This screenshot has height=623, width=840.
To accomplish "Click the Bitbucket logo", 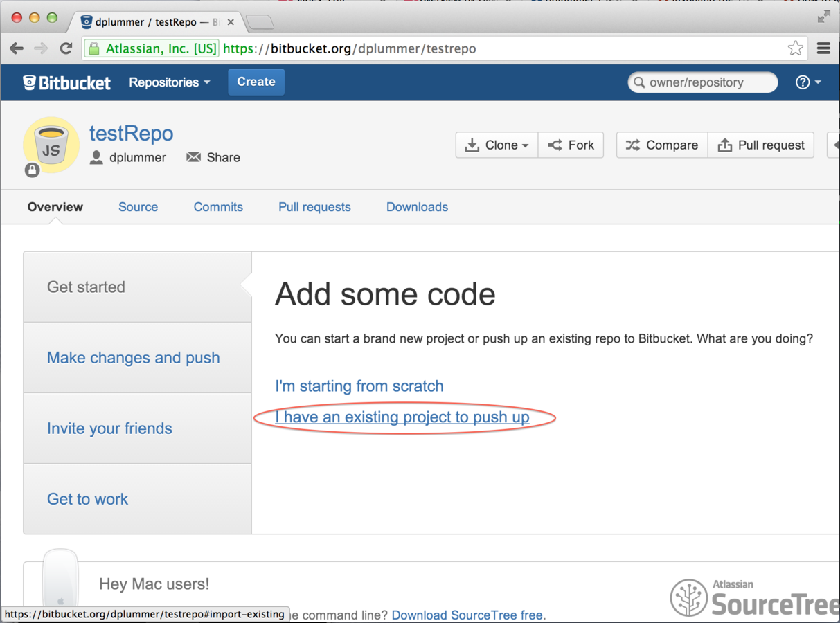I will click(x=66, y=82).
